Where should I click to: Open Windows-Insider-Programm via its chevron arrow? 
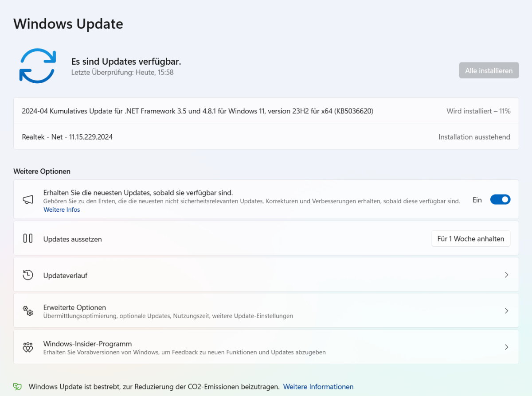coord(506,347)
